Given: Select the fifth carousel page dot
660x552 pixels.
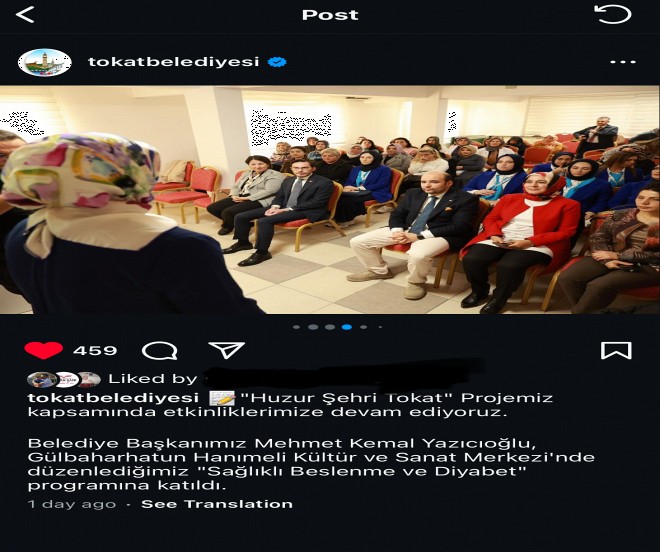Looking at the screenshot, I should pos(364,327).
